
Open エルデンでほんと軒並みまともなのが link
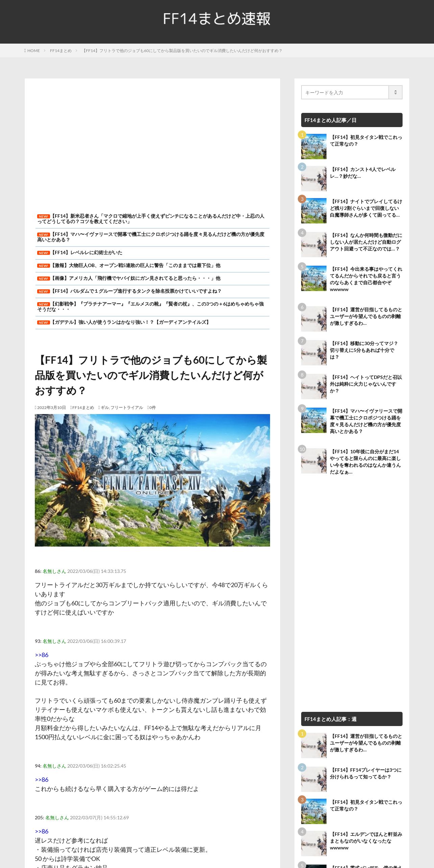pos(366,841)
